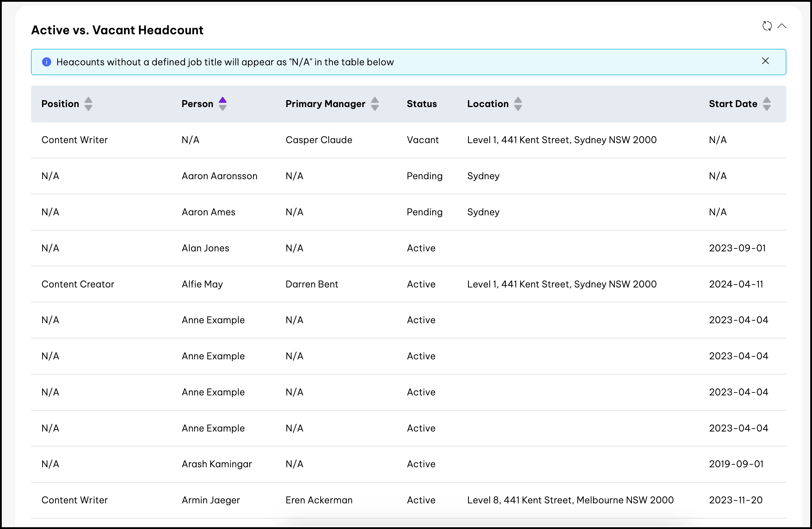Click the Position header label
This screenshot has width=812, height=529.
[60, 104]
